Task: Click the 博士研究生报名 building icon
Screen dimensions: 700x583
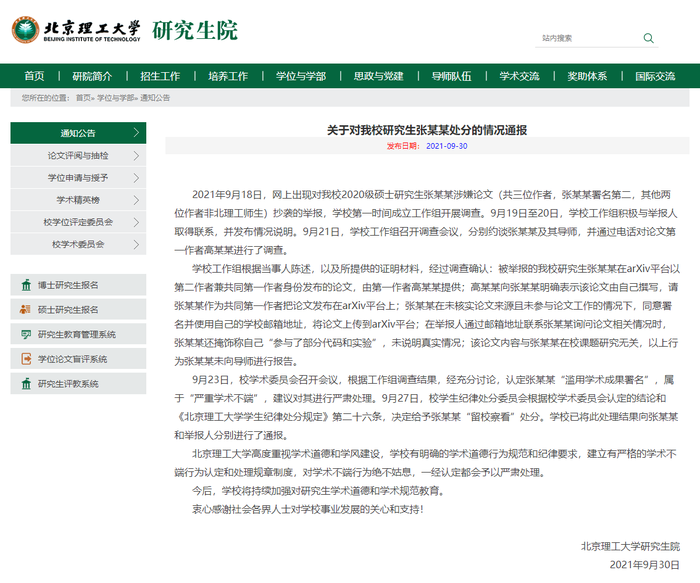Action: coord(26,285)
